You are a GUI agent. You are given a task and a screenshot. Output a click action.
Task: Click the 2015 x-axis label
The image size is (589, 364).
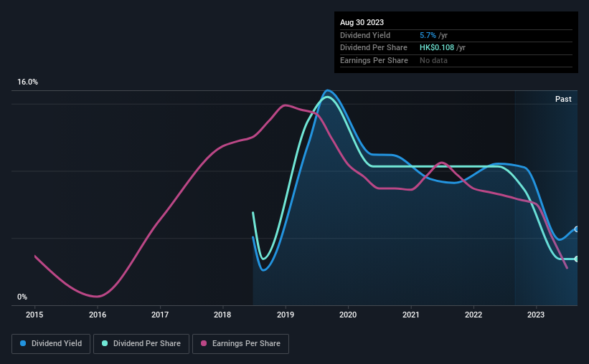pos(35,315)
